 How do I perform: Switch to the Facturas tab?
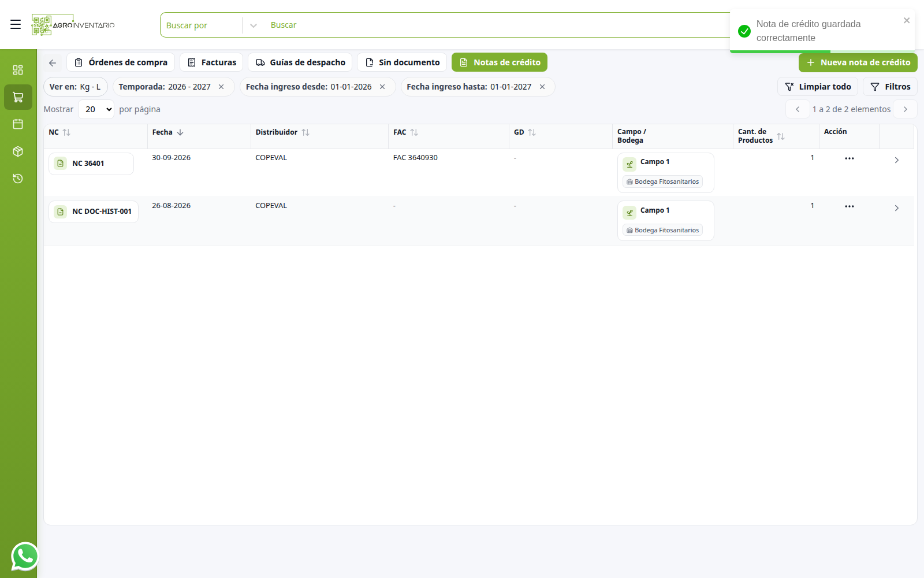coord(211,62)
